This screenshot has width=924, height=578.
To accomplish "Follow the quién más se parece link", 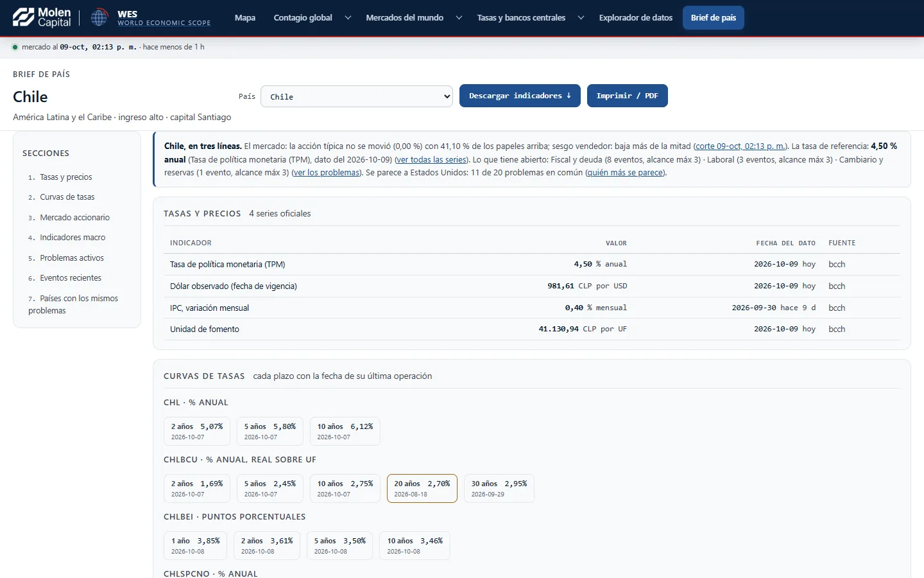I will 626,172.
